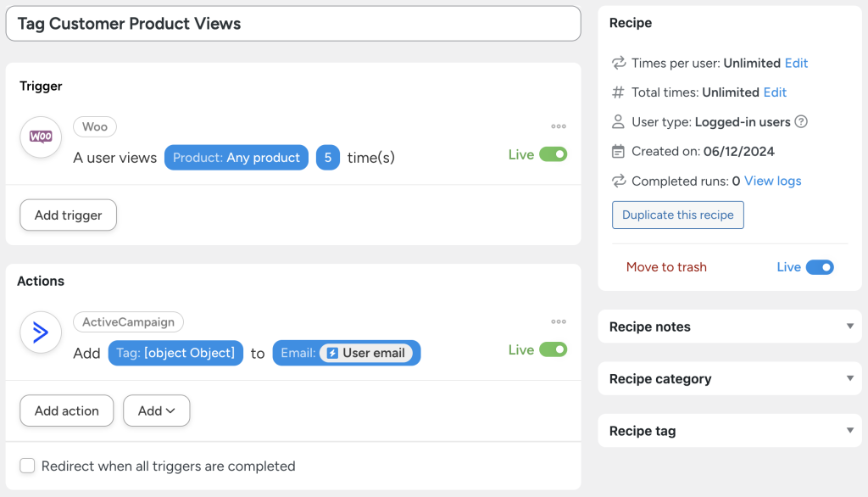
Task: Click the refresh icon beside Times per user
Action: [x=618, y=63]
